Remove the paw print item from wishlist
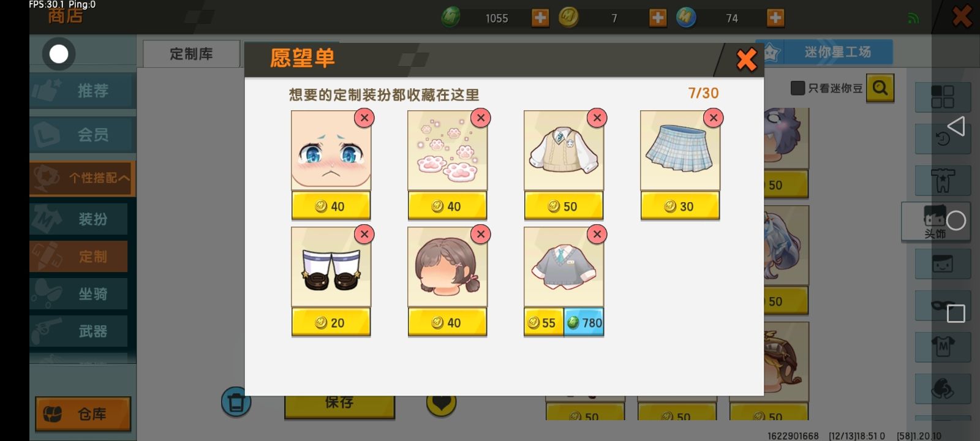 tap(481, 118)
